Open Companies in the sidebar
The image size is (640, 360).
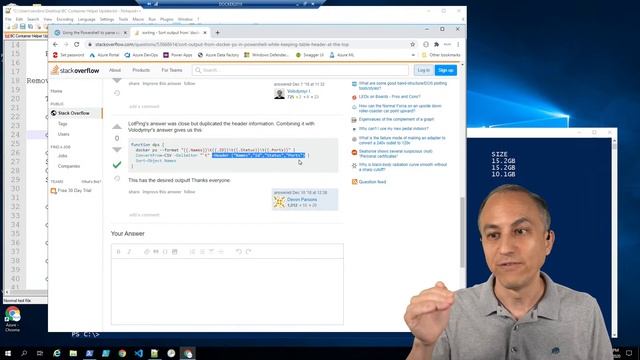(69, 167)
